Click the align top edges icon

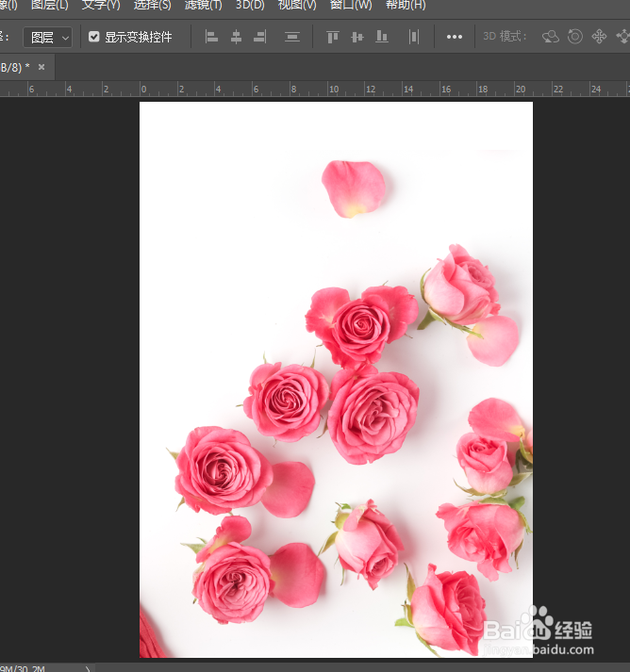coord(332,37)
